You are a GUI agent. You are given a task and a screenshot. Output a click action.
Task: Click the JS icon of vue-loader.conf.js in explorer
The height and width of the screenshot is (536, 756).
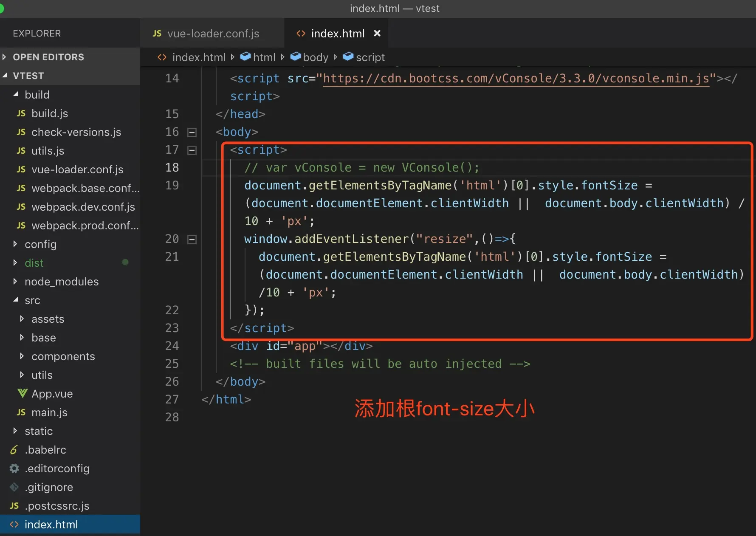click(x=21, y=169)
